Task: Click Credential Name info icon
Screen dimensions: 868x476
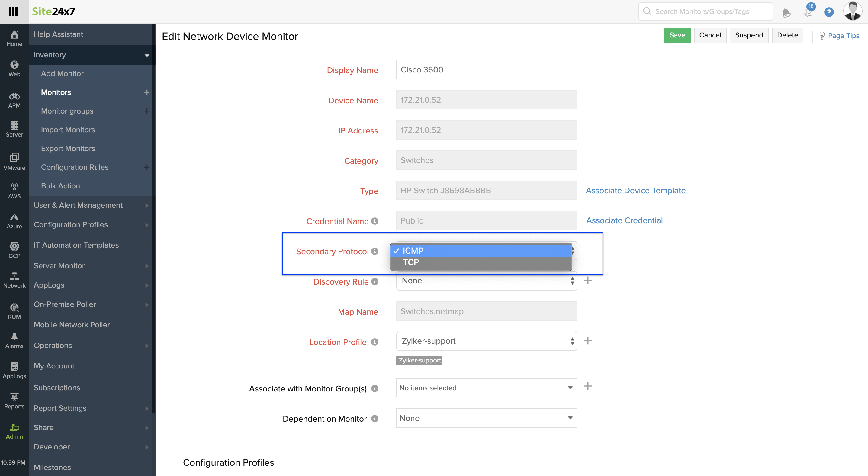Action: point(375,221)
